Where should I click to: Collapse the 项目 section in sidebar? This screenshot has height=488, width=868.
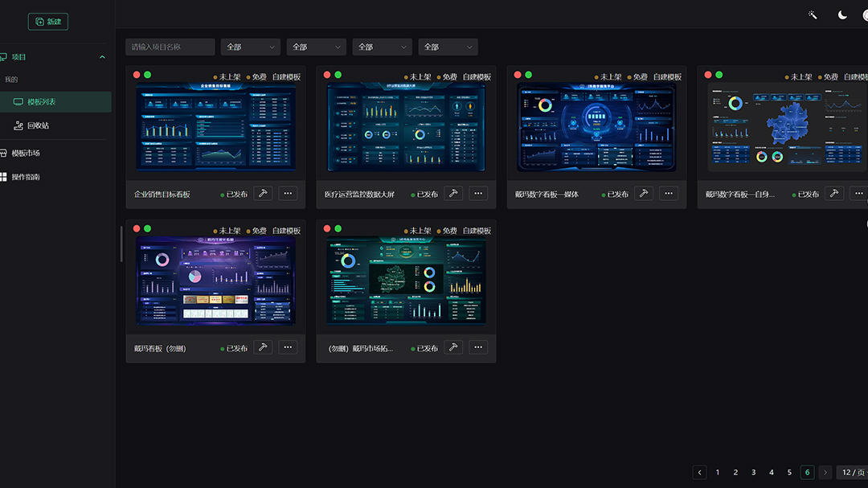pos(102,57)
